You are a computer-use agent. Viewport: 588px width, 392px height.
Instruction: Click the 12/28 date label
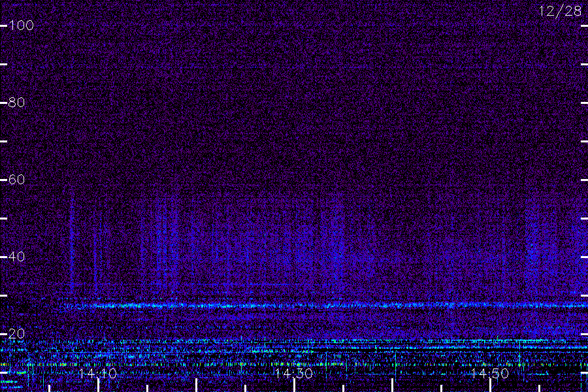560,11
